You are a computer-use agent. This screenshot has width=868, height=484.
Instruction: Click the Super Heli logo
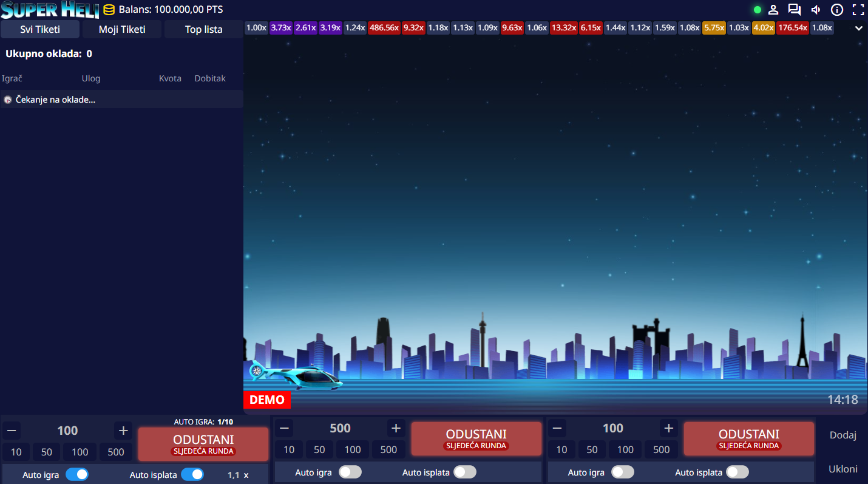50,10
